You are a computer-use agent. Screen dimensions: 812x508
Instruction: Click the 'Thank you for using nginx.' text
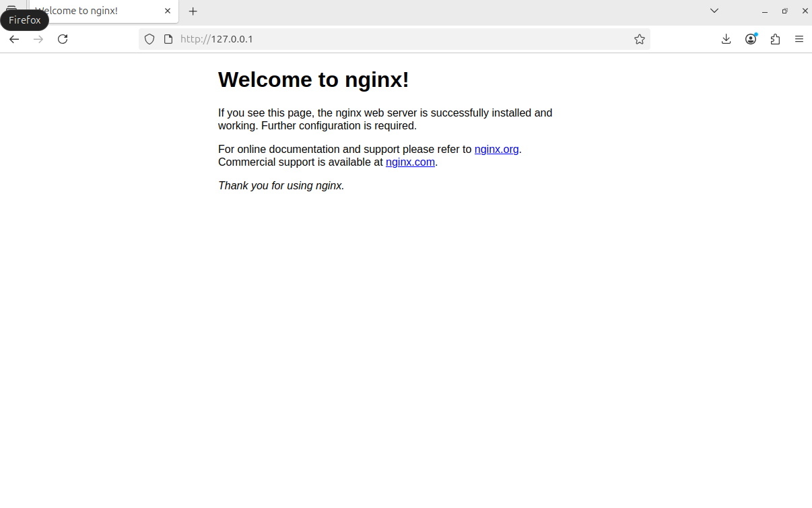point(281,185)
